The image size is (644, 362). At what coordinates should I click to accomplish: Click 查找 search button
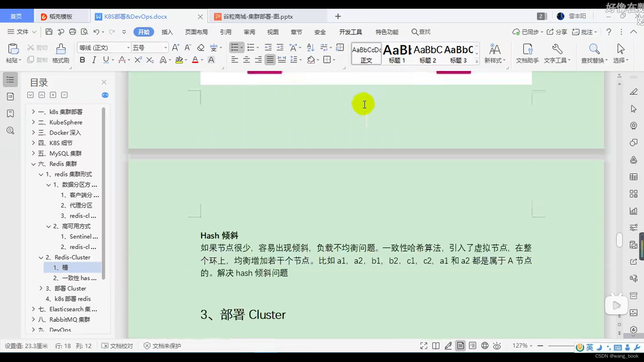tap(421, 32)
